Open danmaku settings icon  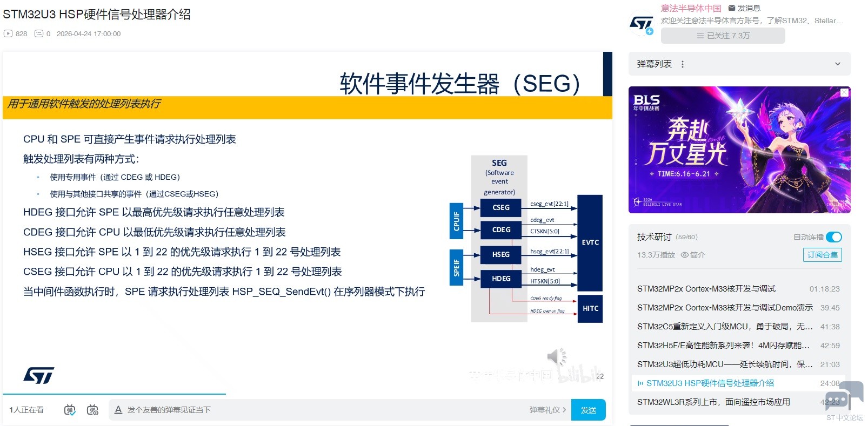(x=92, y=410)
